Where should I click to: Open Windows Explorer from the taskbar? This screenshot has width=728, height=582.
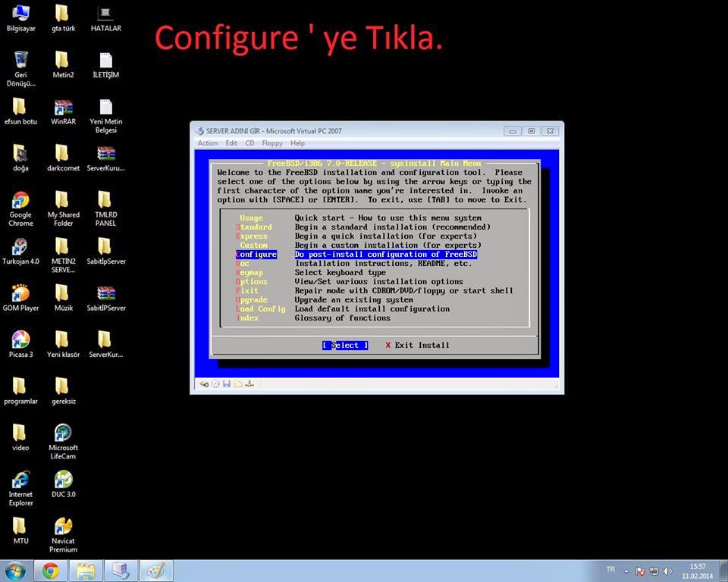point(86,571)
